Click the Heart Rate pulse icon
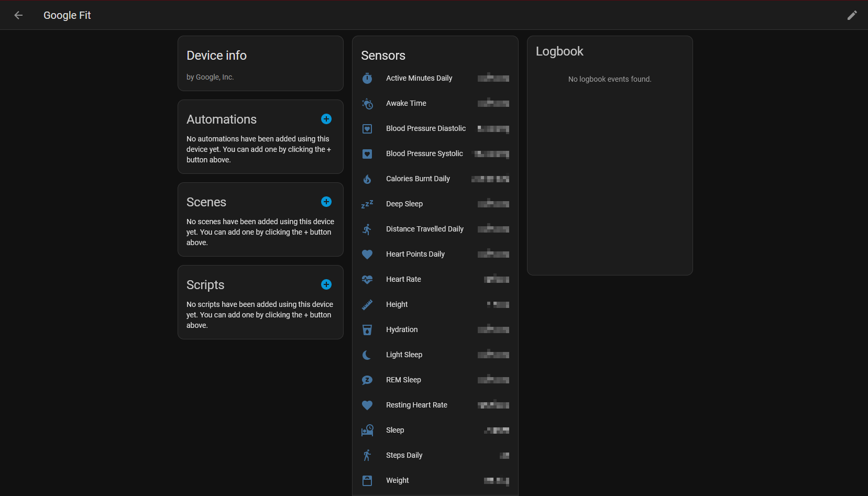The width and height of the screenshot is (868, 496). (367, 279)
